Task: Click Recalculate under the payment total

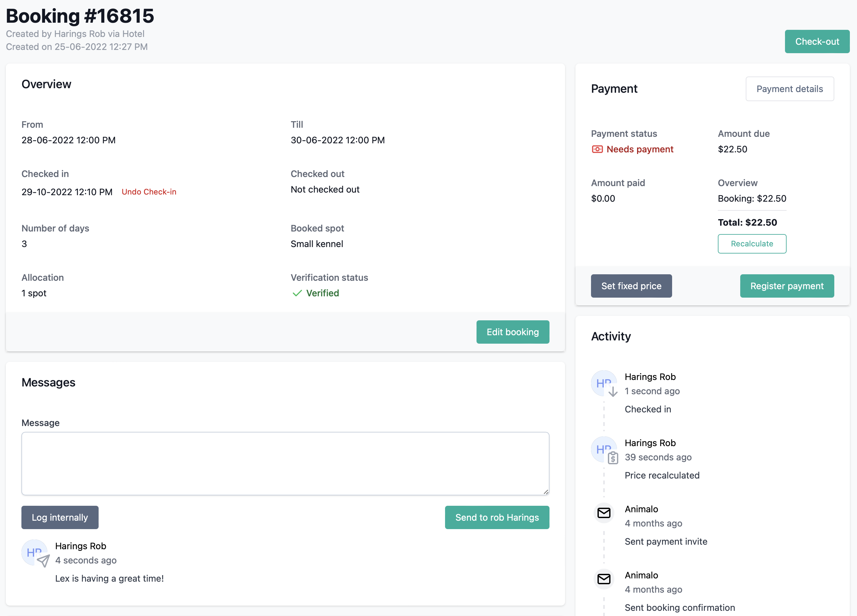Action: pyautogui.click(x=752, y=243)
